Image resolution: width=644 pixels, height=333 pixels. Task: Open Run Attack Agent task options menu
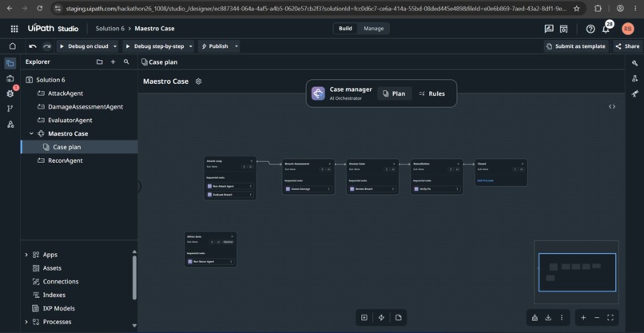tap(251, 186)
